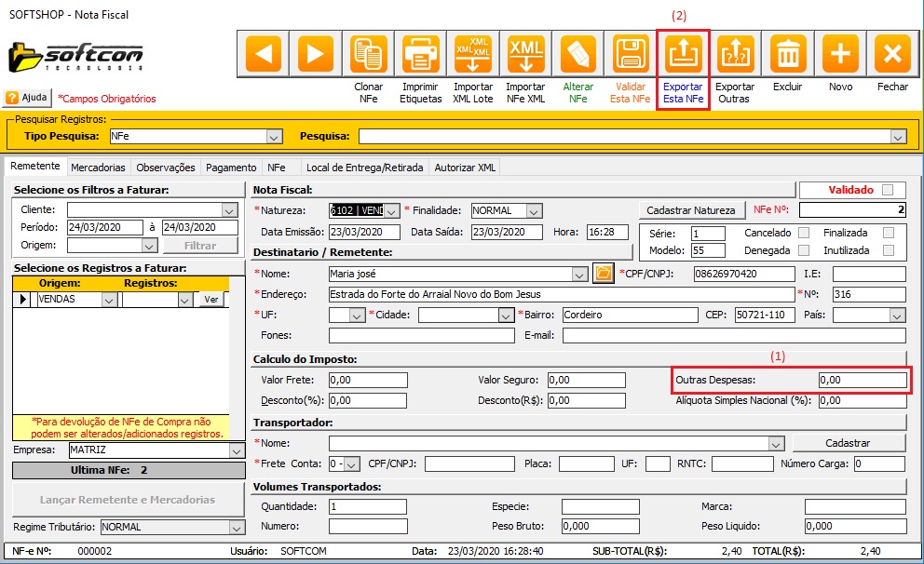This screenshot has height=564, width=924.
Task: Switch to the Mercadorias tab
Action: 98,168
